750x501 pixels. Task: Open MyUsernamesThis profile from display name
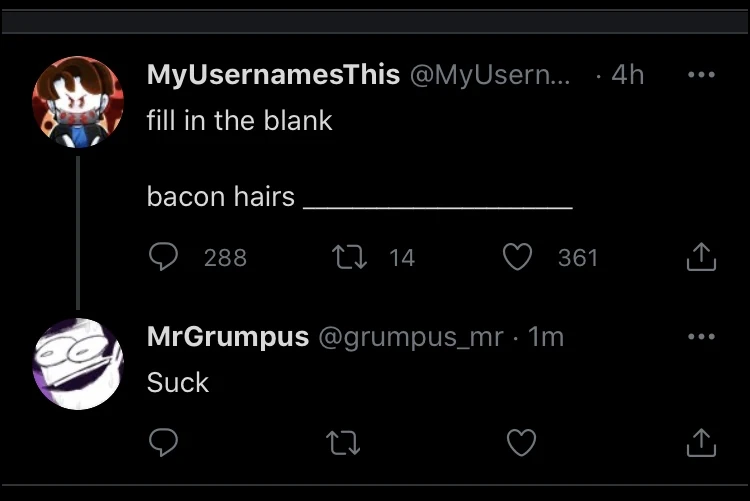273,75
